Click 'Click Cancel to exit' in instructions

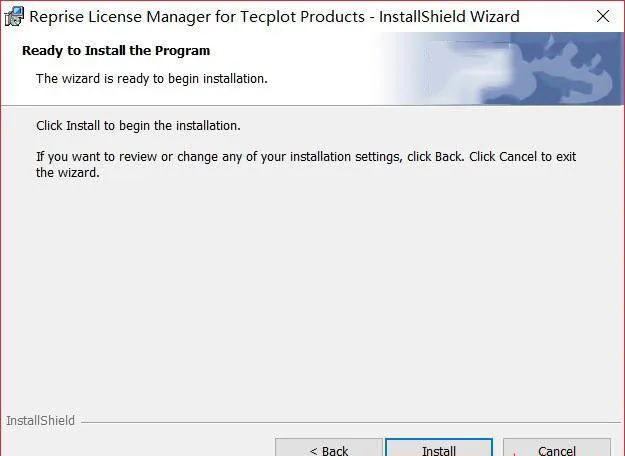[523, 157]
